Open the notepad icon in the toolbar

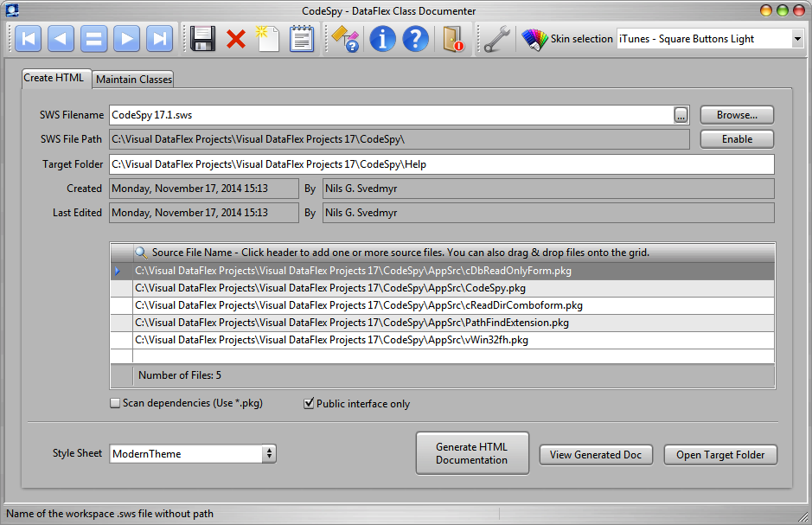[x=302, y=39]
